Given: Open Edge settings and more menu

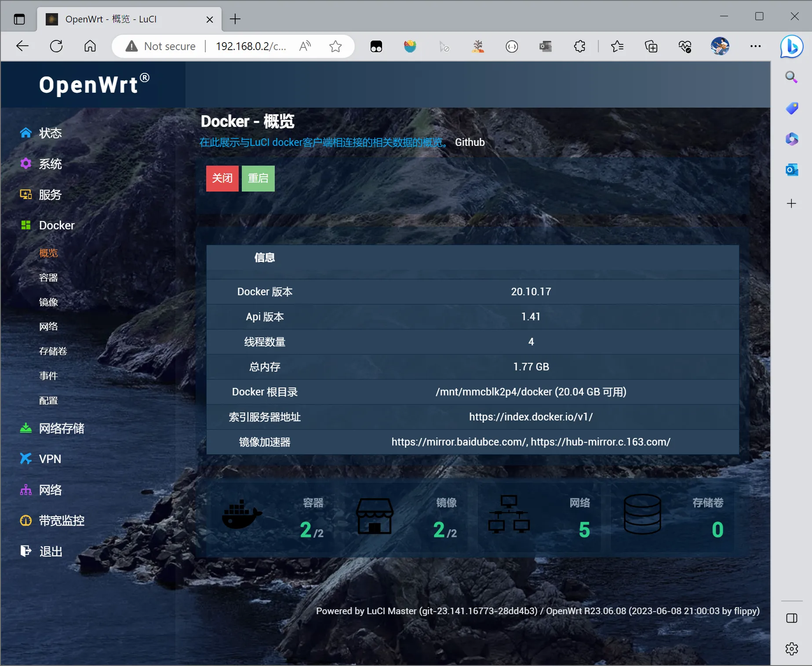Looking at the screenshot, I should [x=755, y=46].
